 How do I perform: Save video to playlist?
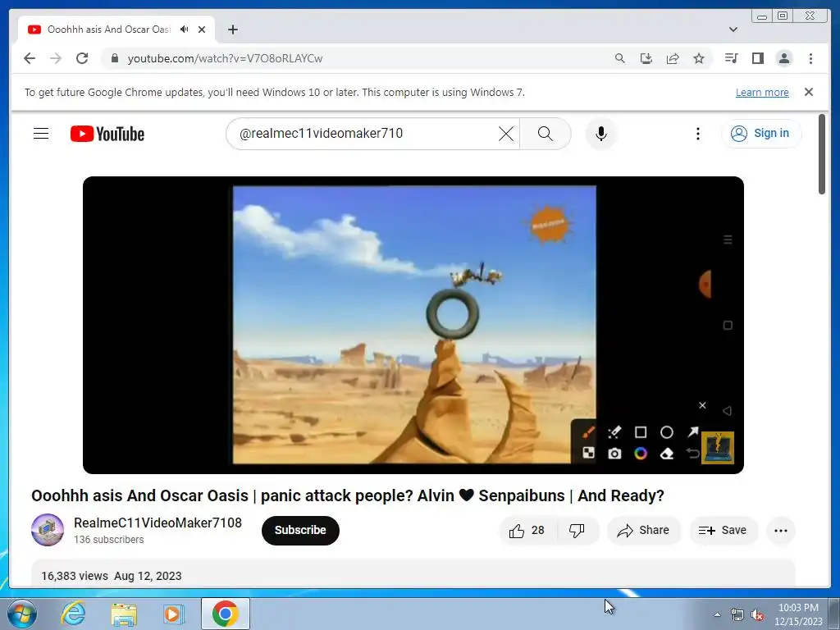[x=723, y=531]
